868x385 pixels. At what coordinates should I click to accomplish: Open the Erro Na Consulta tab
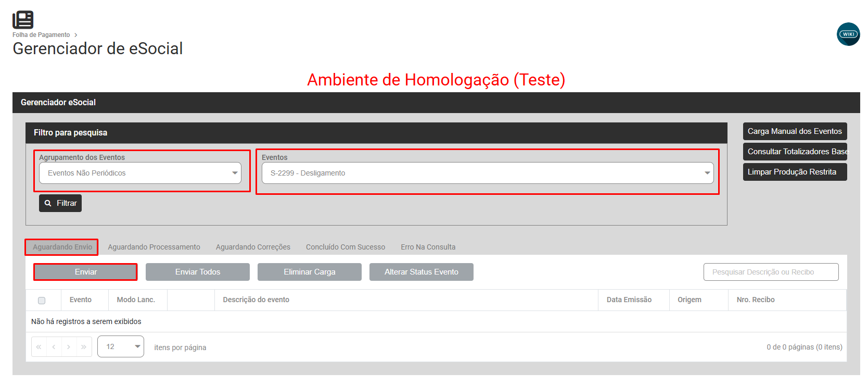point(428,247)
